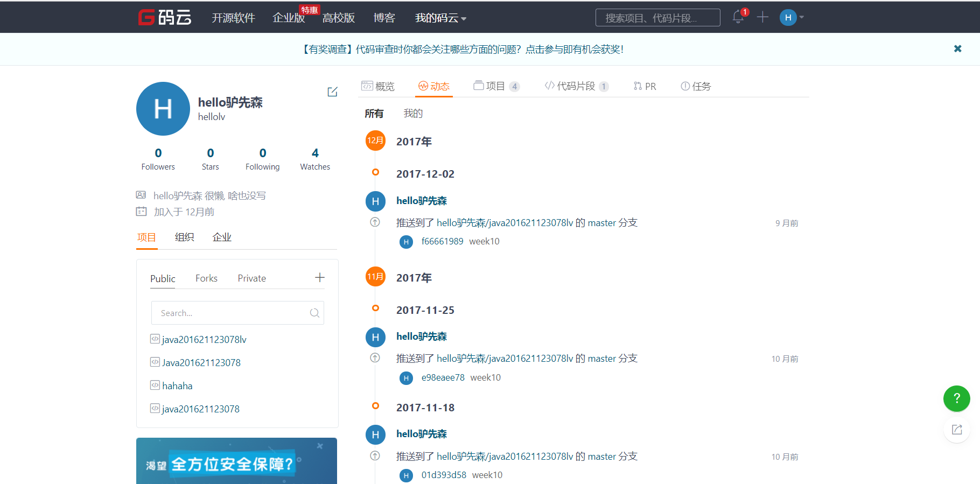The width and height of the screenshot is (980, 484).
Task: Open hello驴先森 name in 2017-12-02 entry
Action: tap(422, 201)
